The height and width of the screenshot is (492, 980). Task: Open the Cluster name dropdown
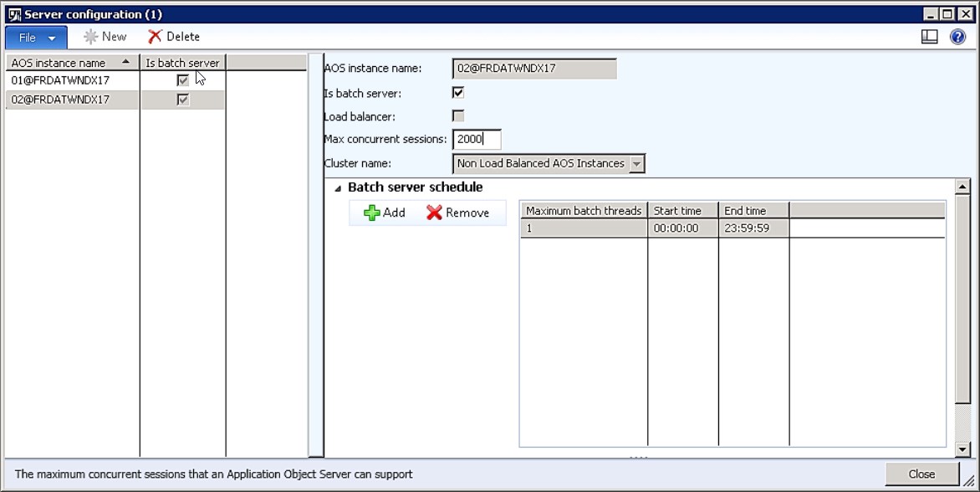[637, 164]
